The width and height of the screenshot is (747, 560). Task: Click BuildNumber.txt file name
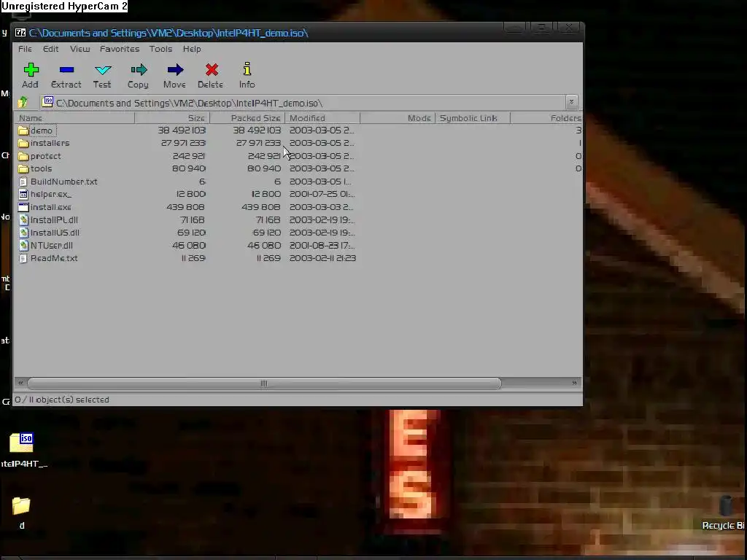pyautogui.click(x=64, y=182)
